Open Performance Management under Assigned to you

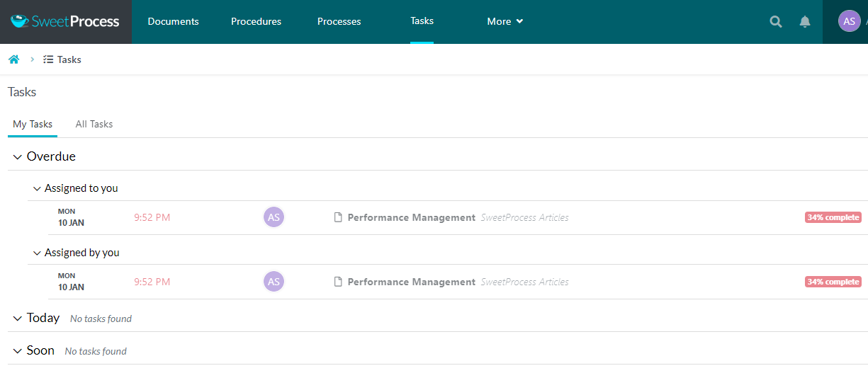[x=411, y=217]
